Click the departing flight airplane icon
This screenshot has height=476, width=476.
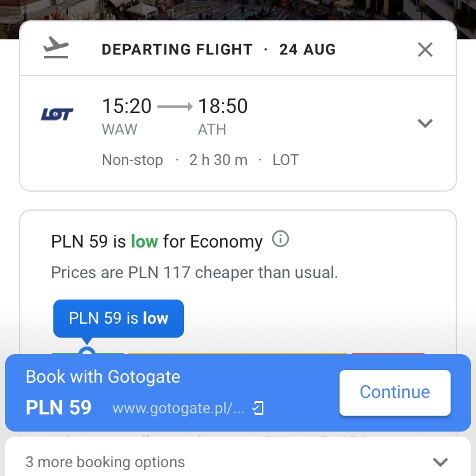tap(56, 48)
